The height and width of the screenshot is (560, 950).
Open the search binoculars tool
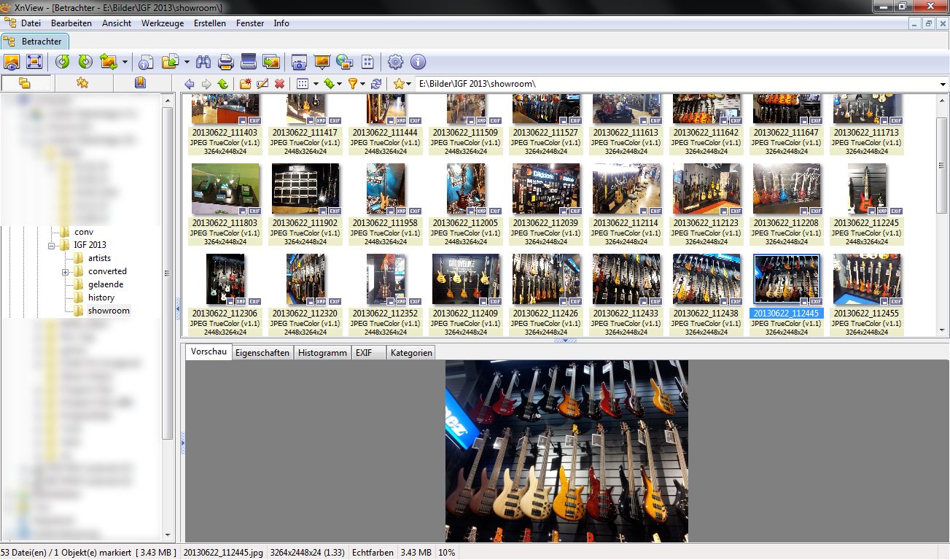point(203,62)
